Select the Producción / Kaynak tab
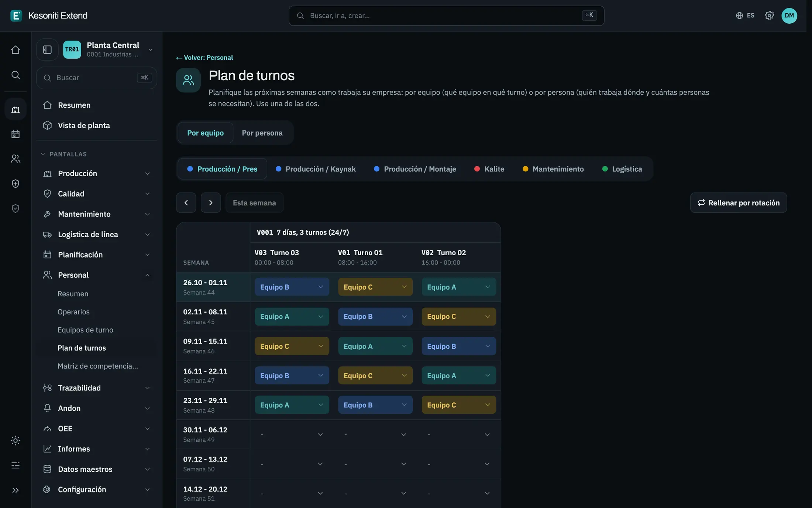This screenshot has width=812, height=508. coord(316,169)
